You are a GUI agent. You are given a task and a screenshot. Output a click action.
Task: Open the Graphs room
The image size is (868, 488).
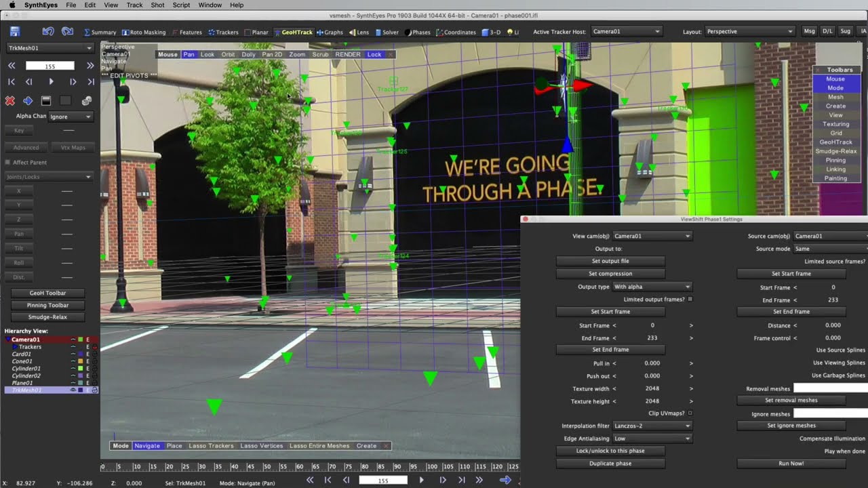330,32
